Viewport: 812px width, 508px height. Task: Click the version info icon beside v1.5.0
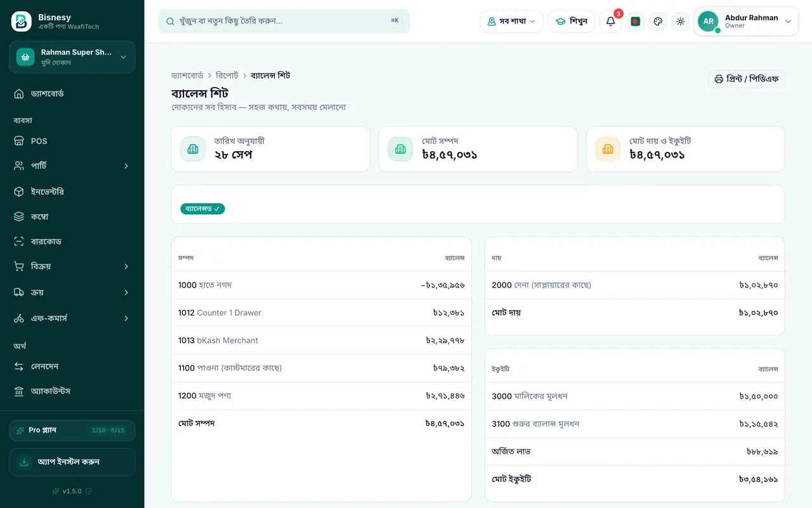point(89,491)
